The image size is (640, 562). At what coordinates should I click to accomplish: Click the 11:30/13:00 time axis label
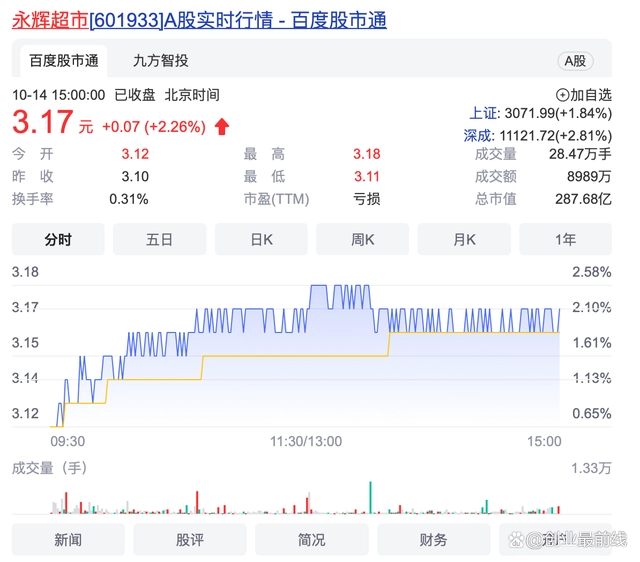pyautogui.click(x=306, y=441)
